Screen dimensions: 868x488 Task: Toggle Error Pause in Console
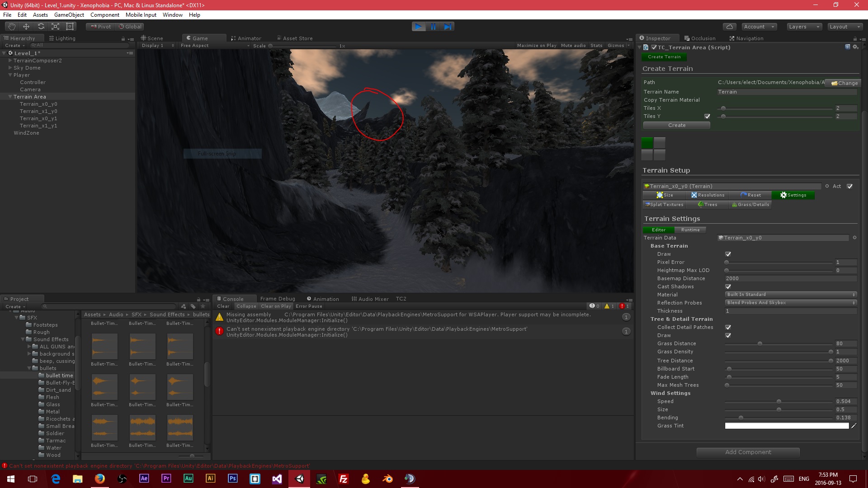tap(309, 306)
